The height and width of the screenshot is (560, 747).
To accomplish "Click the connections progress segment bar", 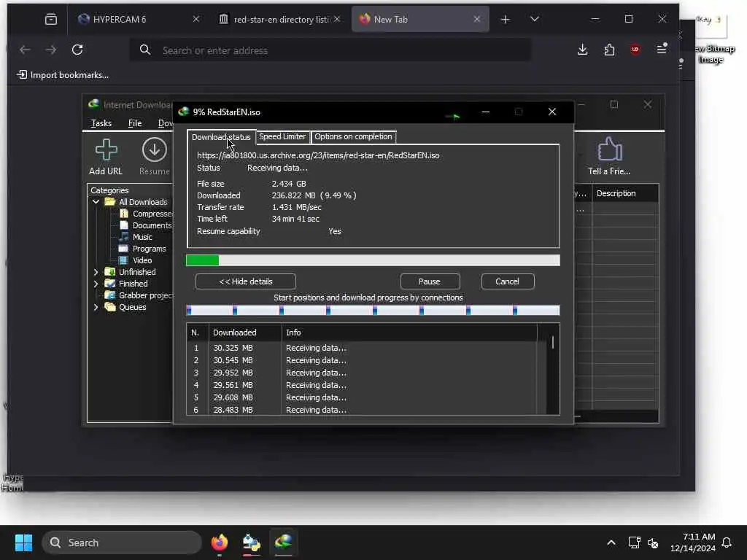I will click(373, 311).
